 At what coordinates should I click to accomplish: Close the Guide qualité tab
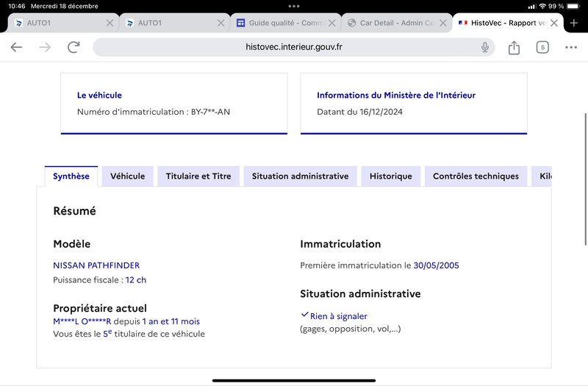click(332, 23)
